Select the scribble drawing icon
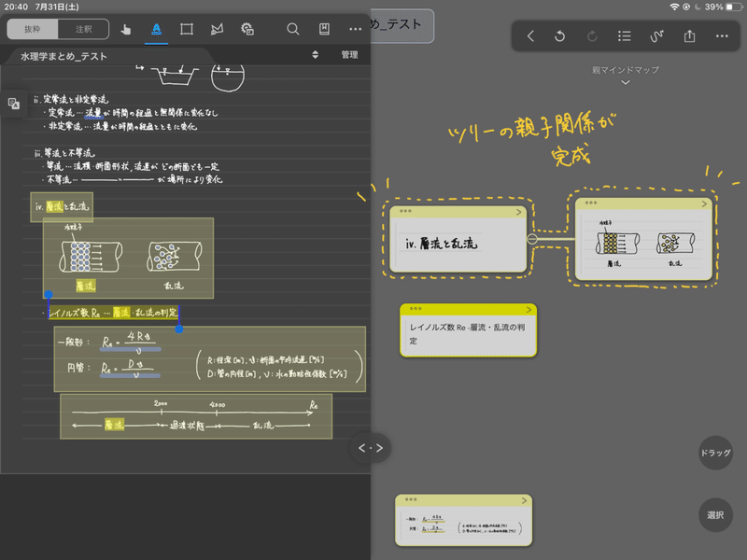Viewport: 747px width, 560px height. [x=656, y=35]
